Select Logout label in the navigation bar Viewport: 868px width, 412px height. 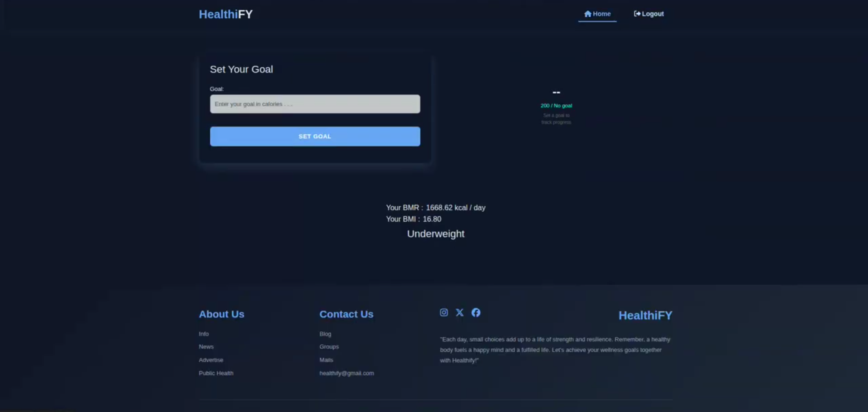pyautogui.click(x=653, y=14)
